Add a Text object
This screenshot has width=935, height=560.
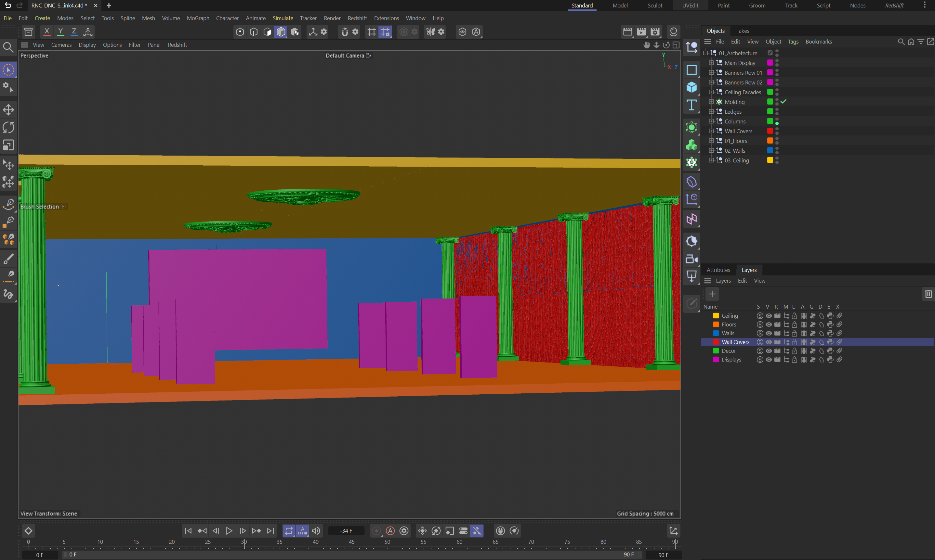pos(691,105)
